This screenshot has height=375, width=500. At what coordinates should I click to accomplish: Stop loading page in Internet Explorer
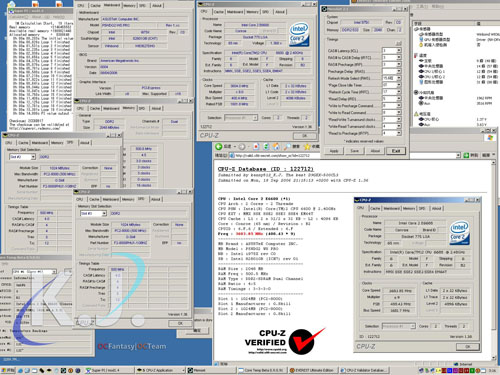[256, 147]
